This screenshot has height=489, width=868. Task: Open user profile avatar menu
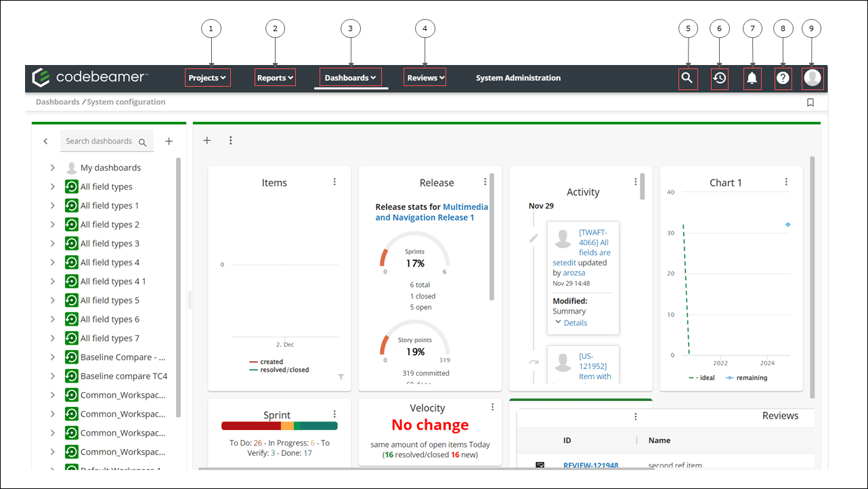812,78
